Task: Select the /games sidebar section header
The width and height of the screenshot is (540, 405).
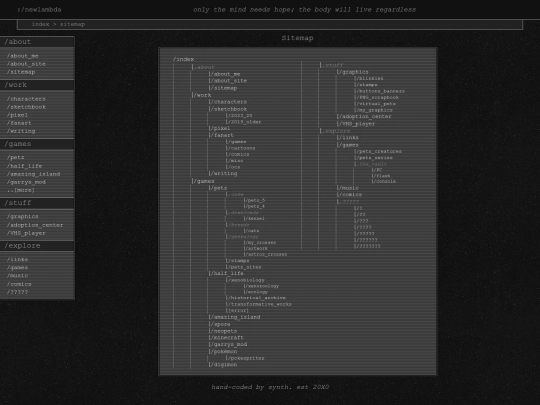Action: (x=37, y=144)
